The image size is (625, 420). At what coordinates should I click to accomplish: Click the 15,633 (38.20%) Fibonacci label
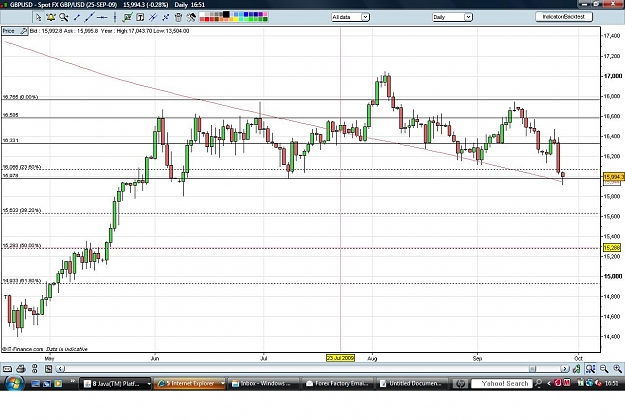pos(22,210)
